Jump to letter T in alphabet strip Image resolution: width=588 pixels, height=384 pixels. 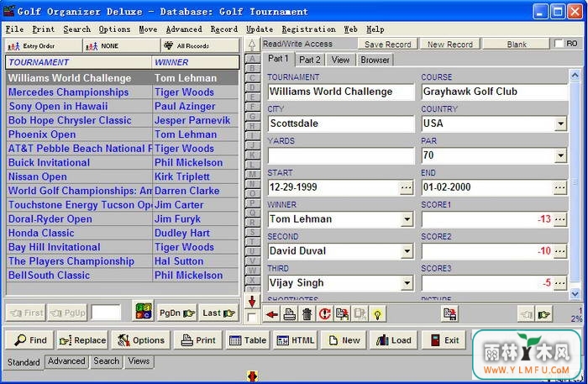pos(252,241)
